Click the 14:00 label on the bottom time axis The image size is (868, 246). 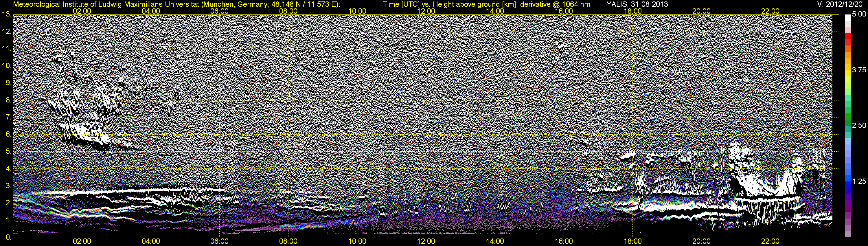tap(495, 241)
